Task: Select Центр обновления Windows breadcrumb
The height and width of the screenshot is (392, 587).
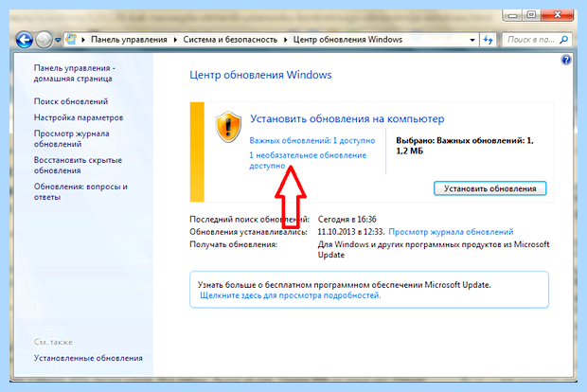Action: [x=347, y=40]
